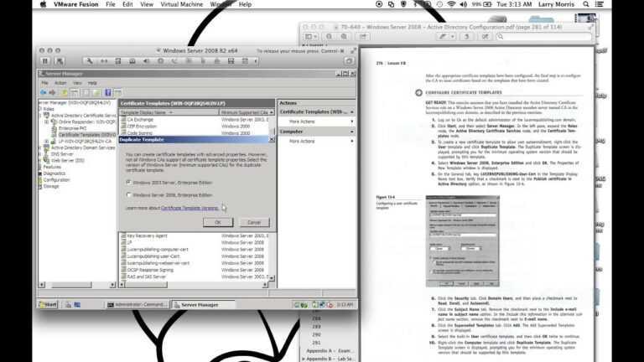Open Server Manager Action menu
The image size is (644, 362).
click(60, 83)
